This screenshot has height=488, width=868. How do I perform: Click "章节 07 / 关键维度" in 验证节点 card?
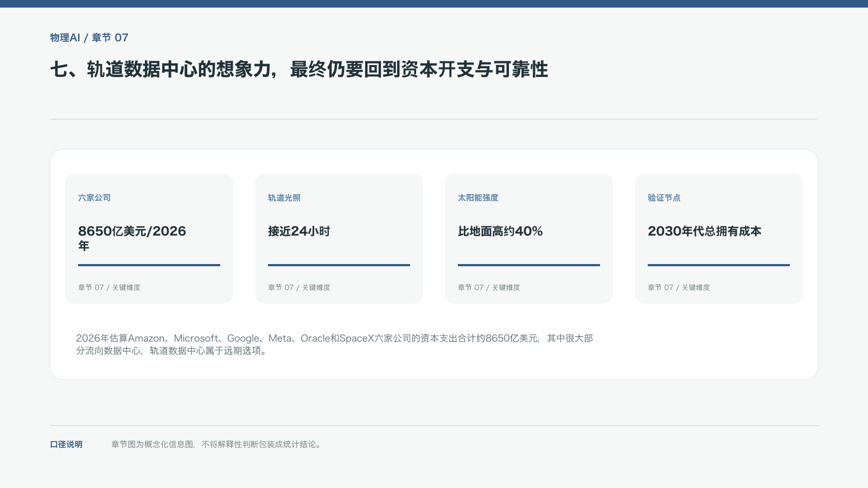pyautogui.click(x=679, y=287)
